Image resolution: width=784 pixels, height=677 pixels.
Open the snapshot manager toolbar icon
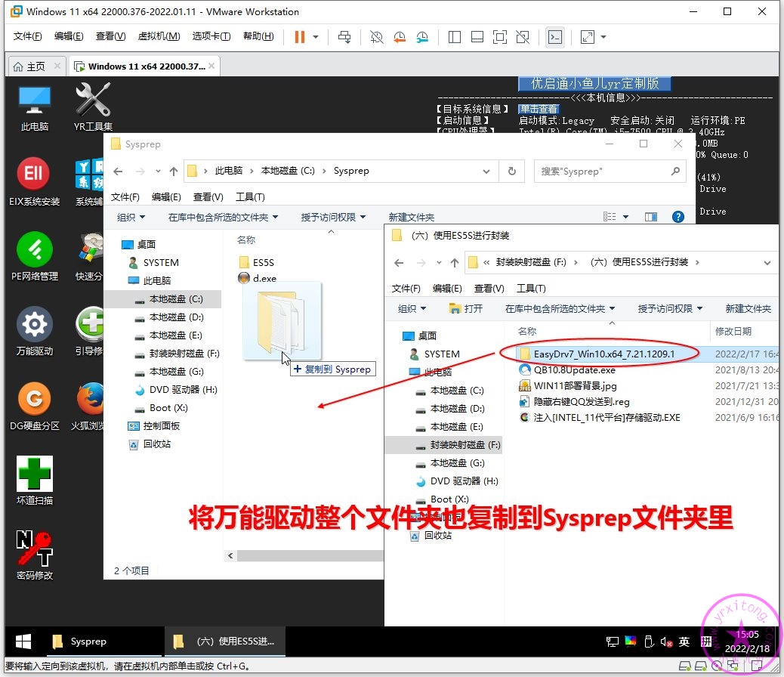coord(422,37)
